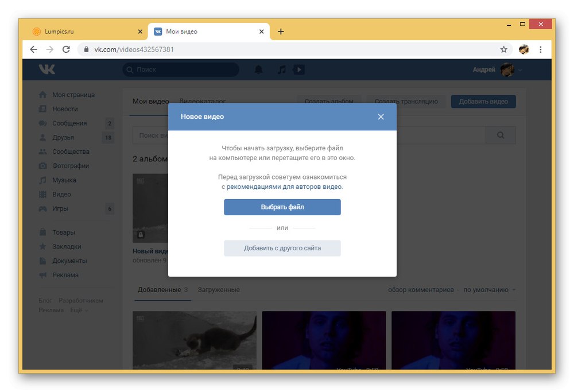Viewport: 574px width, 392px height.
Task: Open the cat video thumbnail
Action: (195, 340)
